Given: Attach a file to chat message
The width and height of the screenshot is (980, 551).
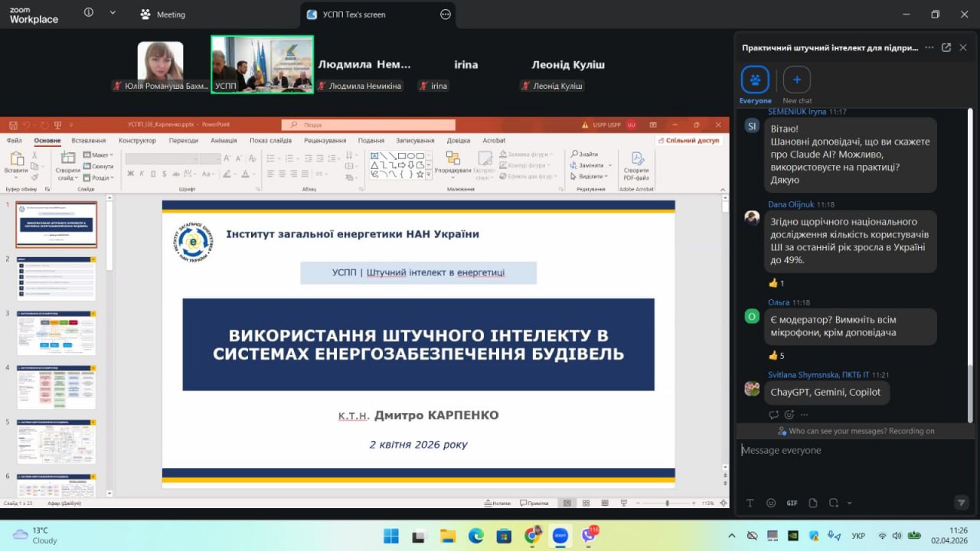Looking at the screenshot, I should 813,503.
